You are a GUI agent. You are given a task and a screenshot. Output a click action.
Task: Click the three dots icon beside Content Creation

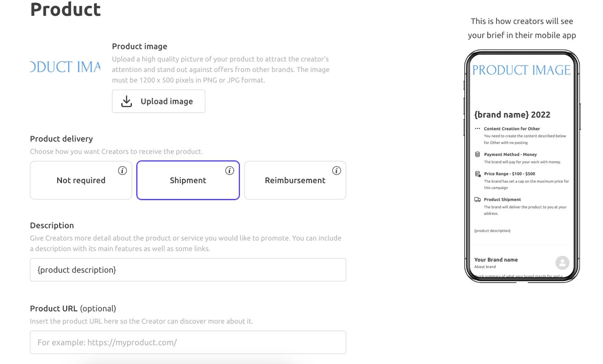478,128
